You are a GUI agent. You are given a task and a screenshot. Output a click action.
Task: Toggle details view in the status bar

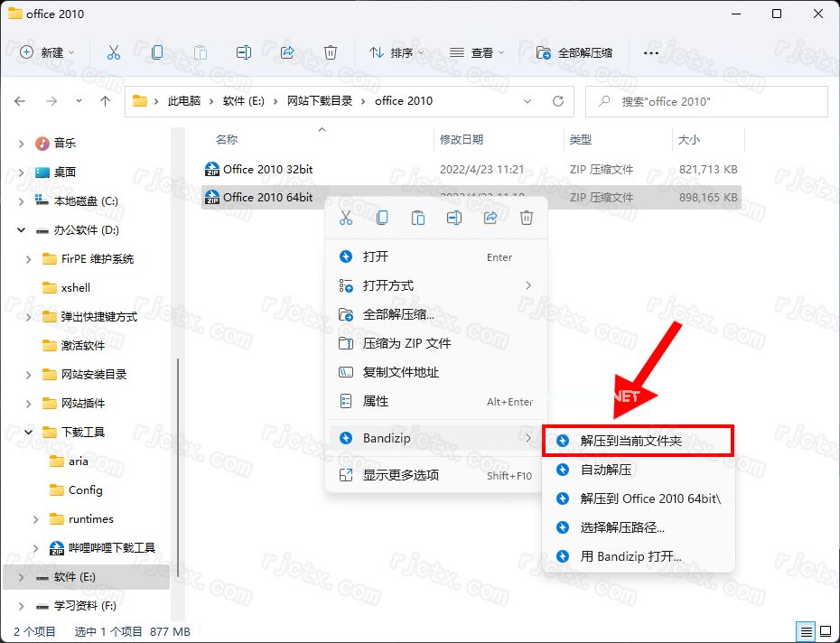coord(807,631)
